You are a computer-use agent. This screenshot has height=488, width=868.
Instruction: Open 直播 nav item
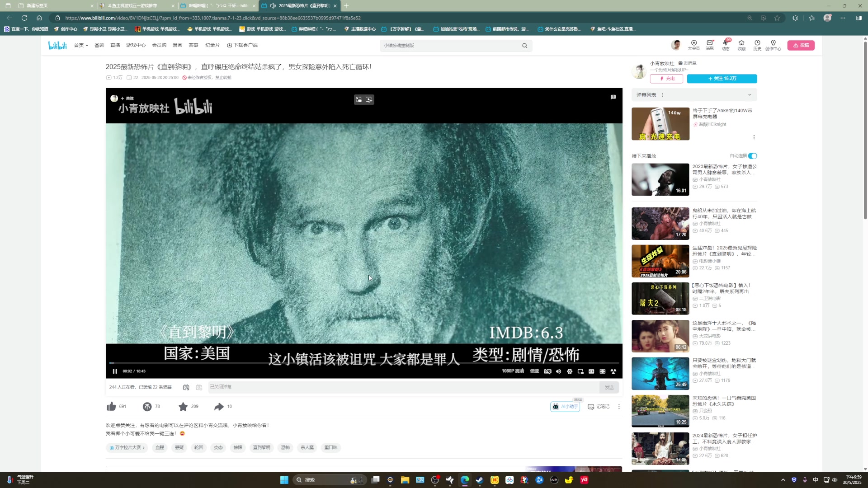click(115, 45)
